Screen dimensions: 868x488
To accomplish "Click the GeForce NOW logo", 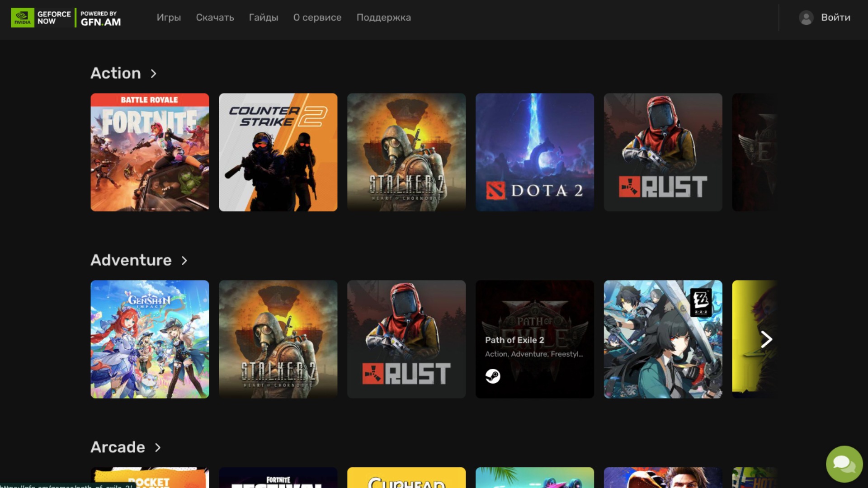I will pos(41,18).
